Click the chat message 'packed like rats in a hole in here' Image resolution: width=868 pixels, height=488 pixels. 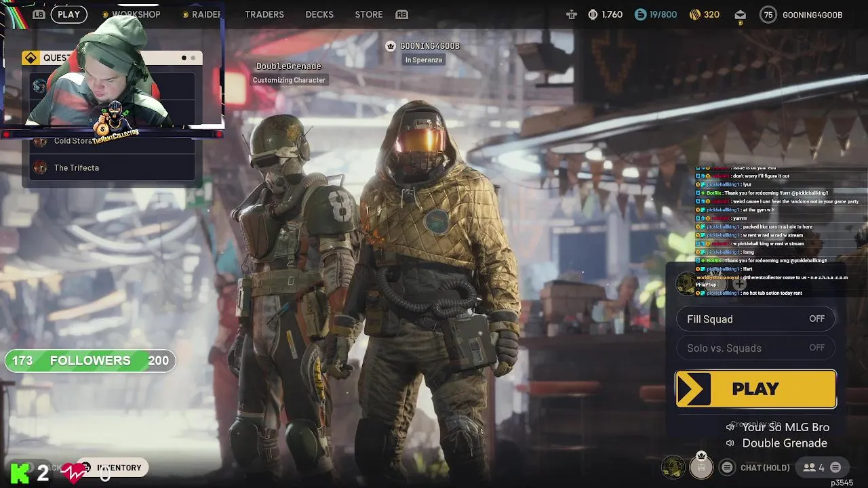tap(754, 227)
